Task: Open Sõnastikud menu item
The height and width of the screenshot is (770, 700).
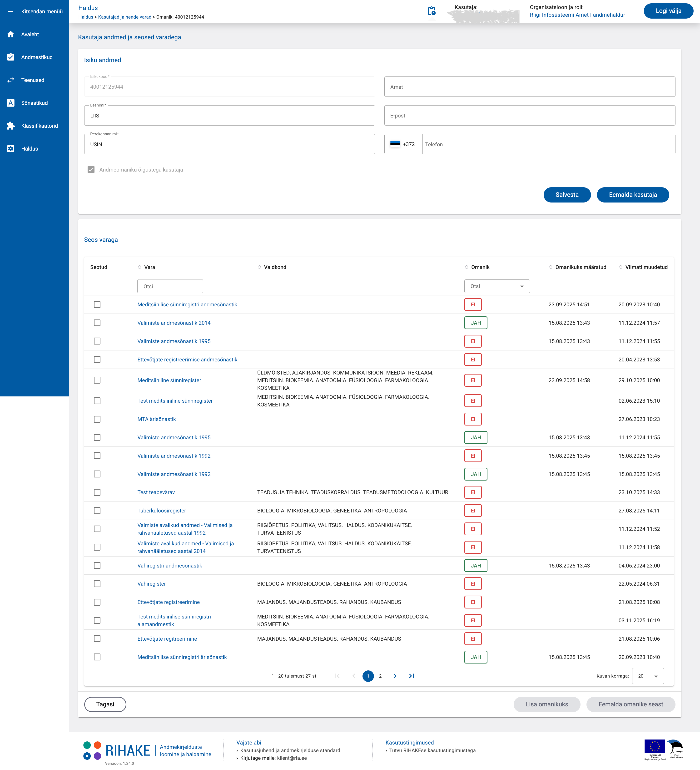Action: click(x=34, y=103)
